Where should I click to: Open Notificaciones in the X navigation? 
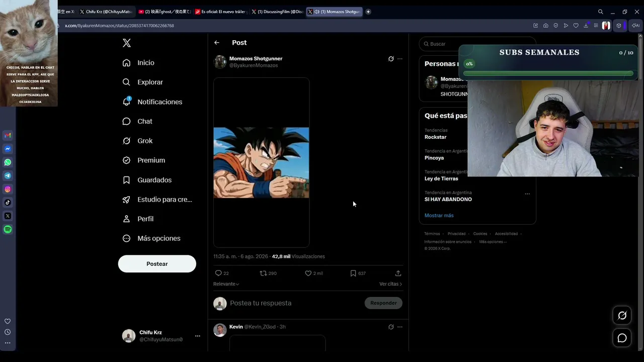(152, 102)
